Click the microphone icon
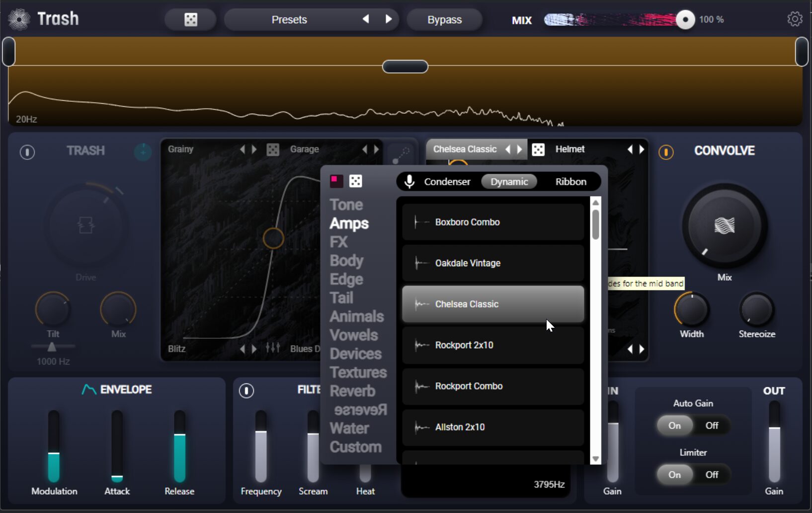Screen dimensions: 812x513 (x=409, y=182)
